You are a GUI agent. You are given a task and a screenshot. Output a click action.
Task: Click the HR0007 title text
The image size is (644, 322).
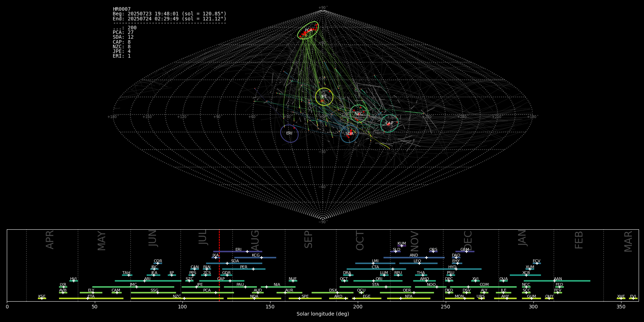click(x=122, y=9)
